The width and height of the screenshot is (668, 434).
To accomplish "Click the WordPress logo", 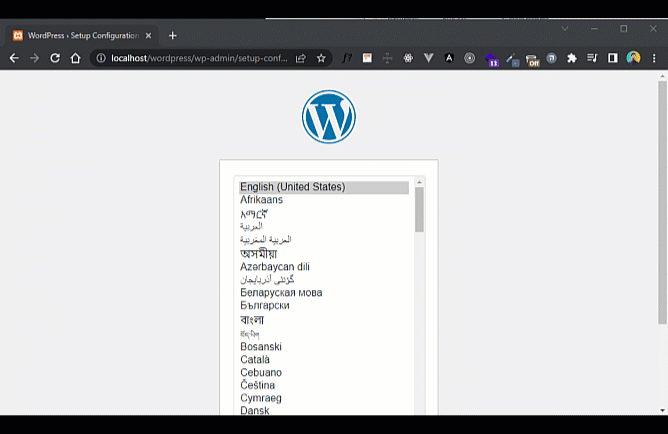I will (x=328, y=116).
